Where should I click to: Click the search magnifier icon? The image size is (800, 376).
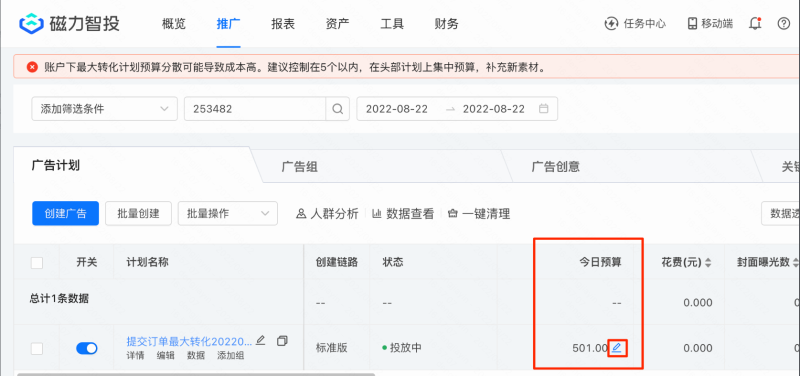tap(338, 109)
